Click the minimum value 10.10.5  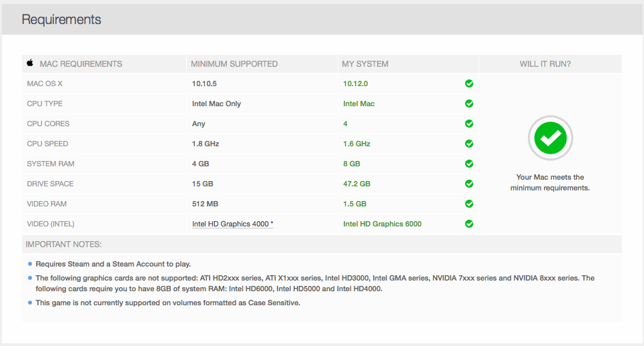pos(204,84)
